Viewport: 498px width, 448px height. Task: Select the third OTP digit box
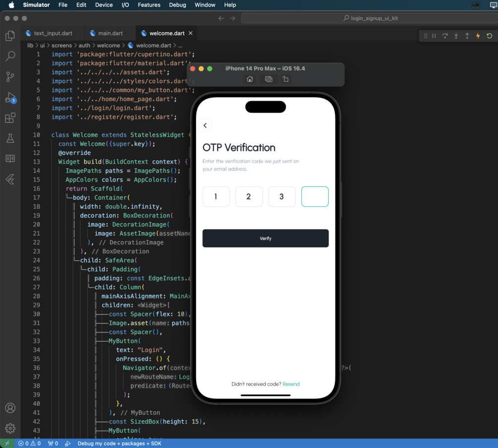(282, 197)
